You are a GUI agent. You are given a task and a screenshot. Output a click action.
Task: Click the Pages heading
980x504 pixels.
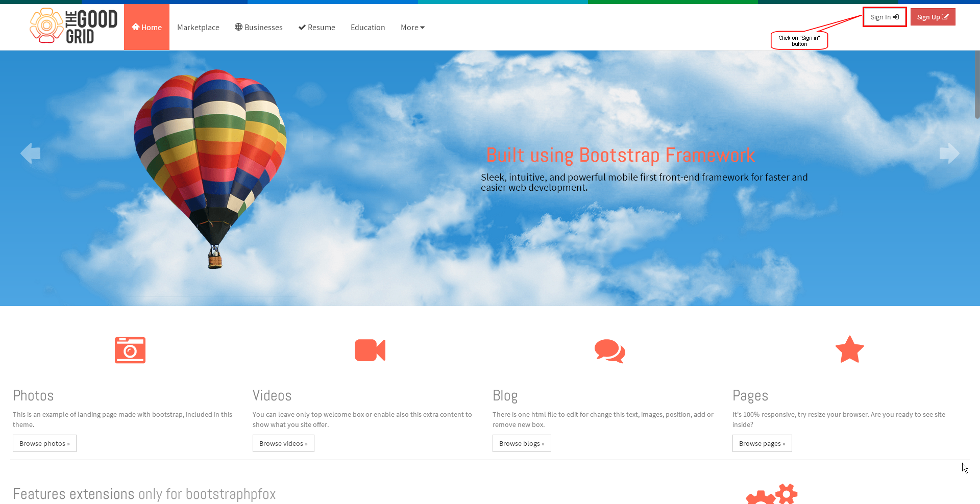(750, 395)
